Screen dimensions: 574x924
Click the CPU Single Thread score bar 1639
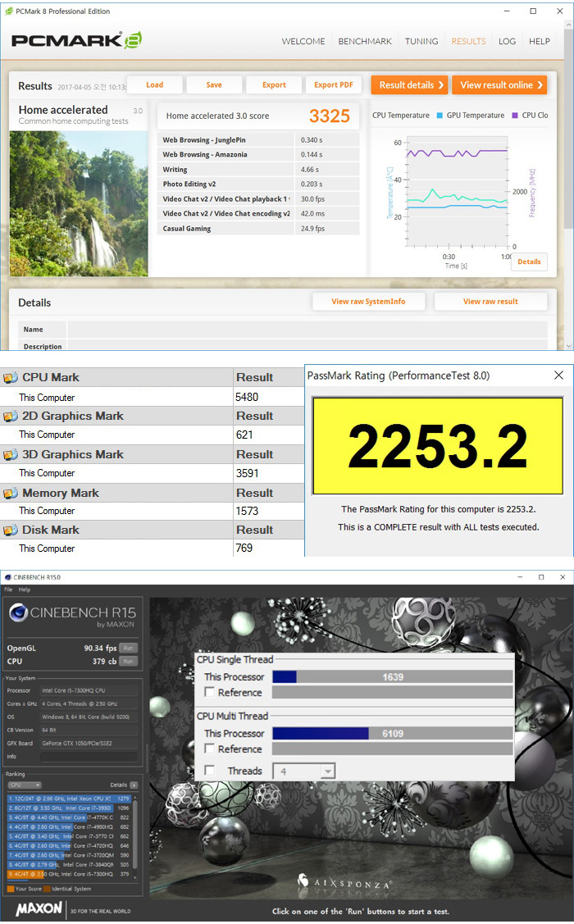(393, 676)
